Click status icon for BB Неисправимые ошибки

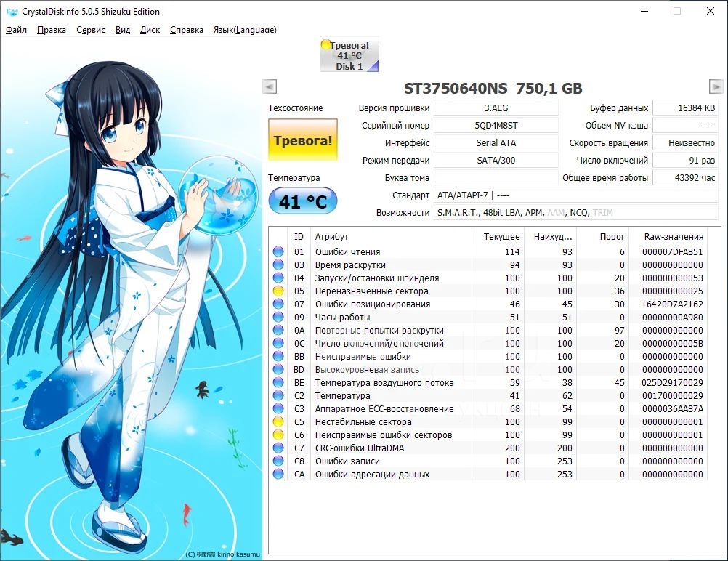[x=278, y=356]
